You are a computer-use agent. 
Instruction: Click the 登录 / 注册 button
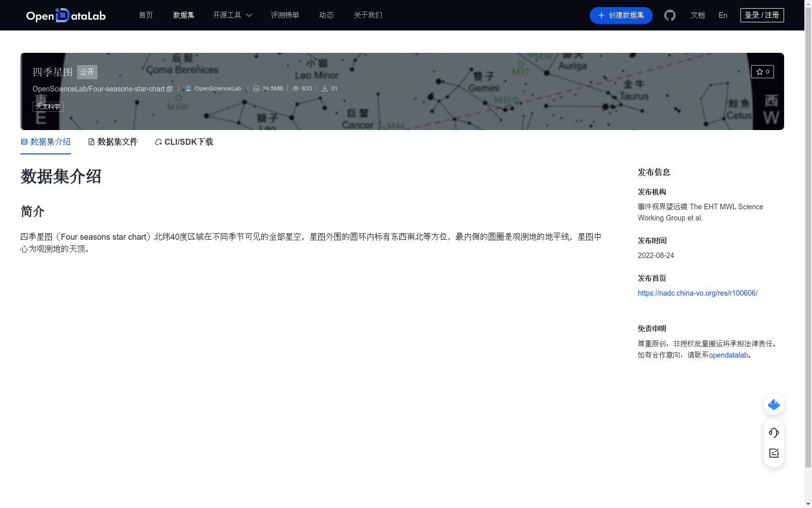pyautogui.click(x=762, y=15)
